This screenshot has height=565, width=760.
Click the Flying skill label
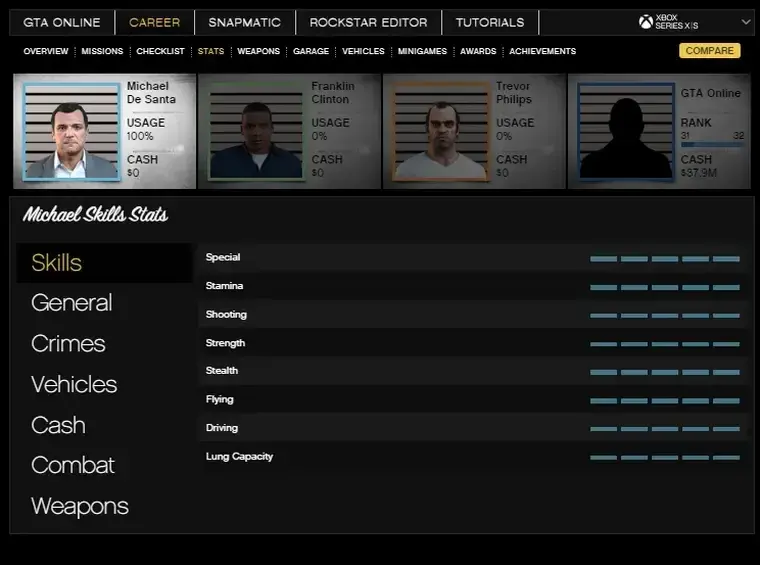click(x=220, y=399)
